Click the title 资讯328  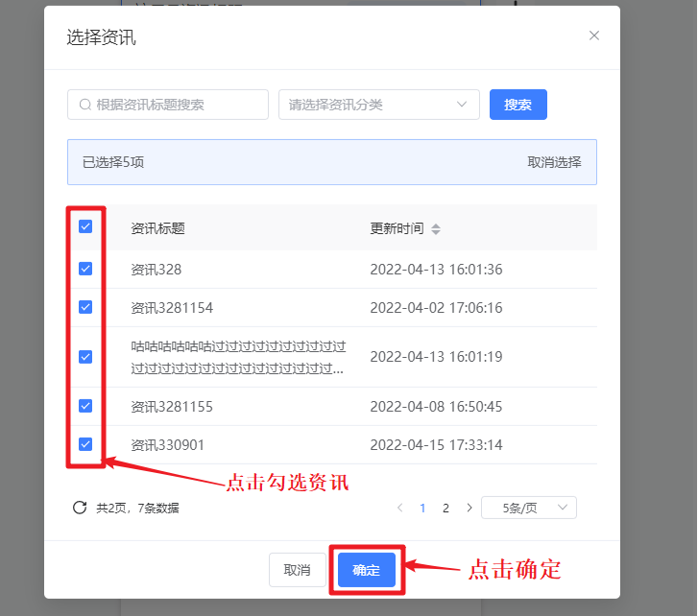point(156,270)
